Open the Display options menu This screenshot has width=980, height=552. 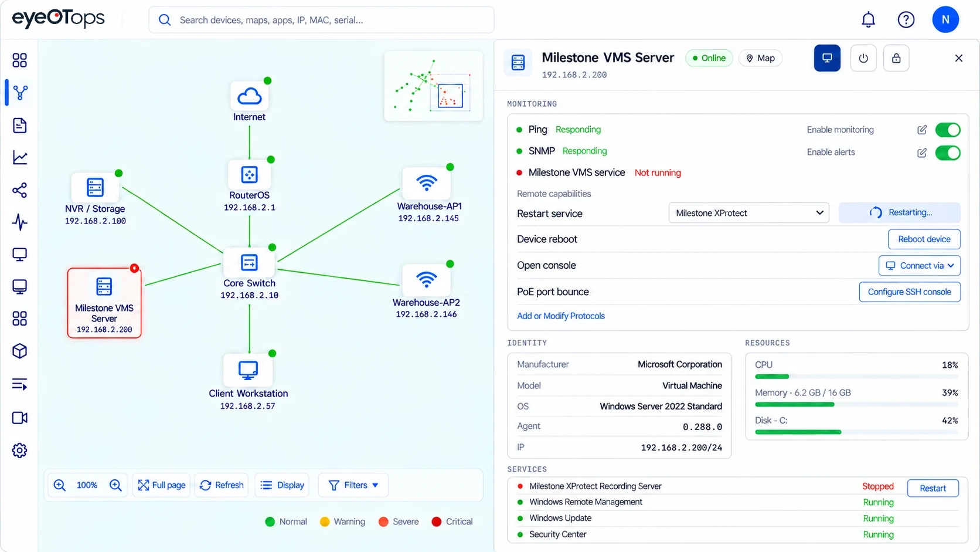(x=283, y=485)
